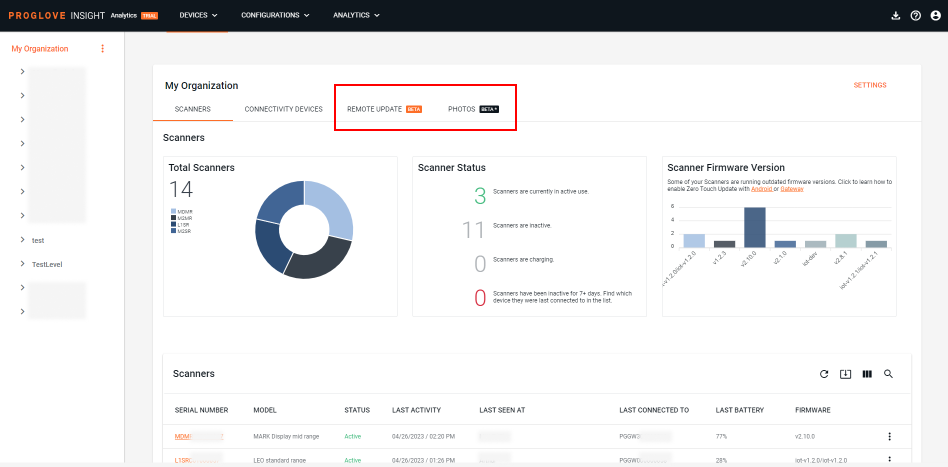Expand the chevron next to TestLevel
Viewport: 948px width, 467px height.
point(22,264)
